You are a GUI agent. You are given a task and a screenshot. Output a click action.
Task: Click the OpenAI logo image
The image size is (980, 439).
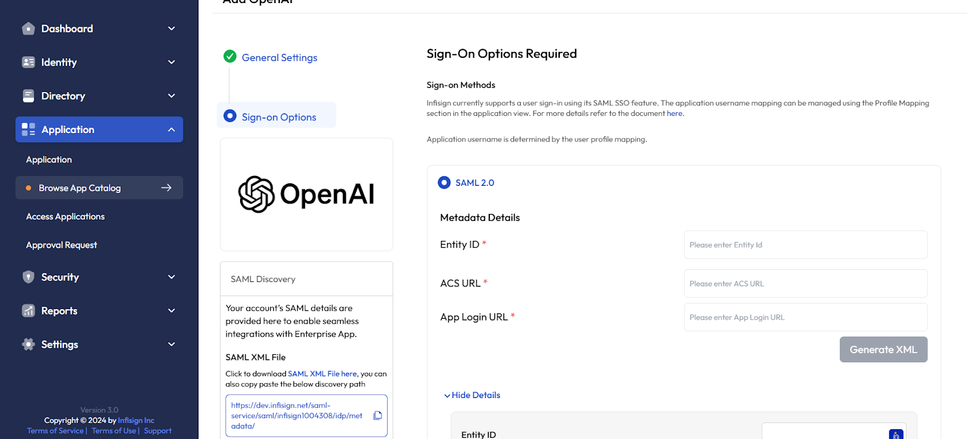click(306, 194)
